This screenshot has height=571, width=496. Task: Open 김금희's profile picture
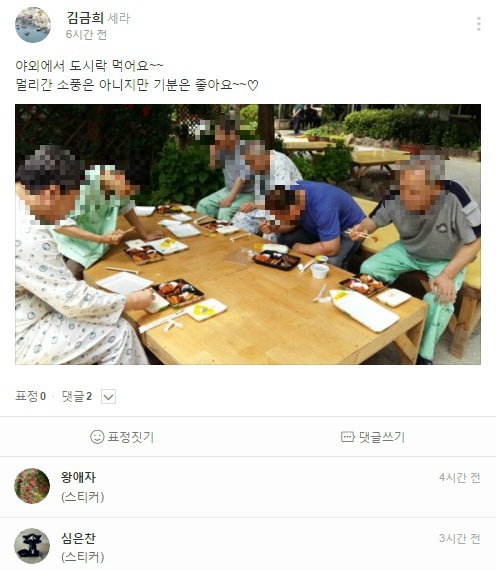33,25
